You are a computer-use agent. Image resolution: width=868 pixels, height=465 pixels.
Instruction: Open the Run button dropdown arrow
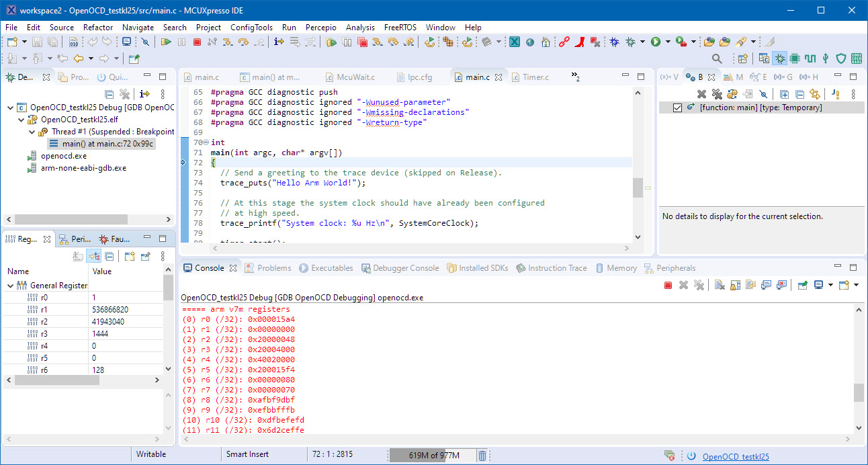(x=668, y=42)
